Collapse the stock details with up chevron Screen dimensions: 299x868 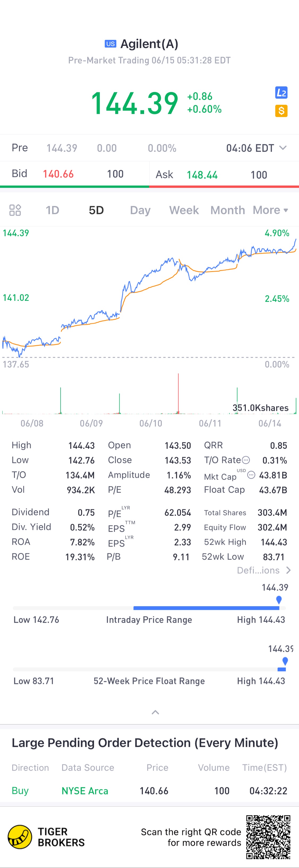[155, 712]
